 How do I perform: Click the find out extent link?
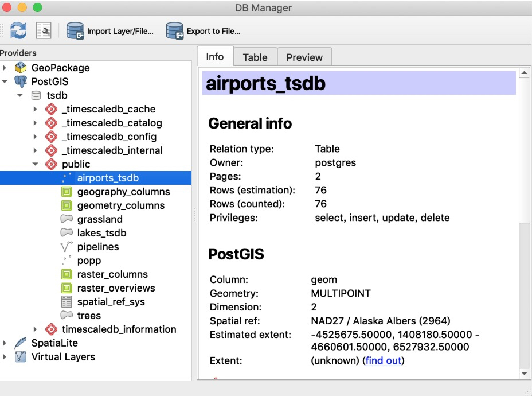point(384,360)
